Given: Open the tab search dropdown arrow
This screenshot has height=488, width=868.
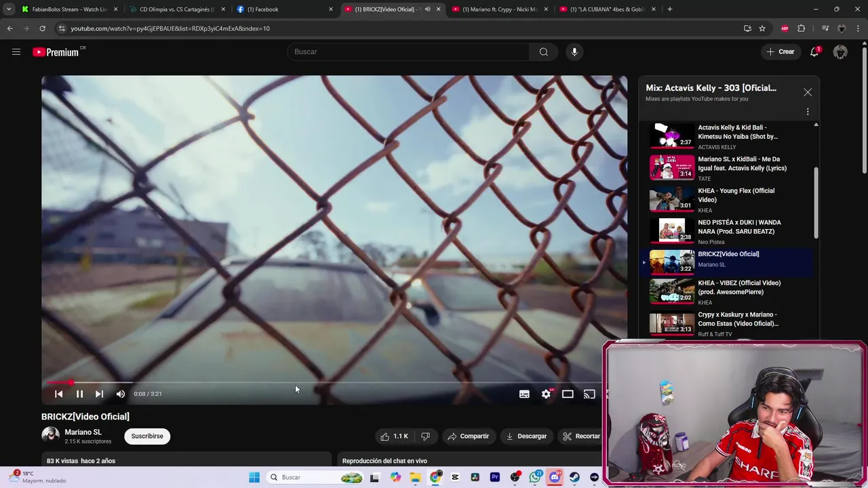Looking at the screenshot, I should click(9, 9).
